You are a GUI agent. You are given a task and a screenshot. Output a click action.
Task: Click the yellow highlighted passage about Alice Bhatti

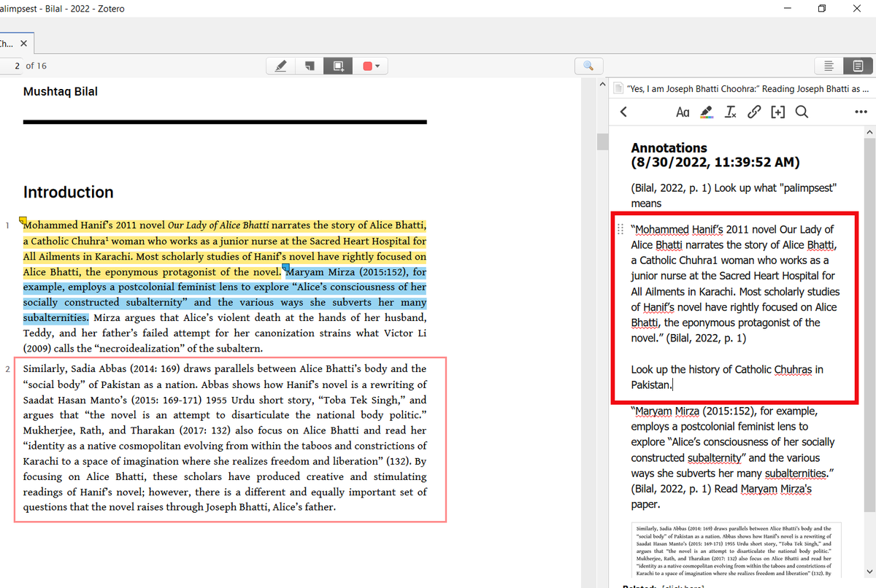[225, 249]
